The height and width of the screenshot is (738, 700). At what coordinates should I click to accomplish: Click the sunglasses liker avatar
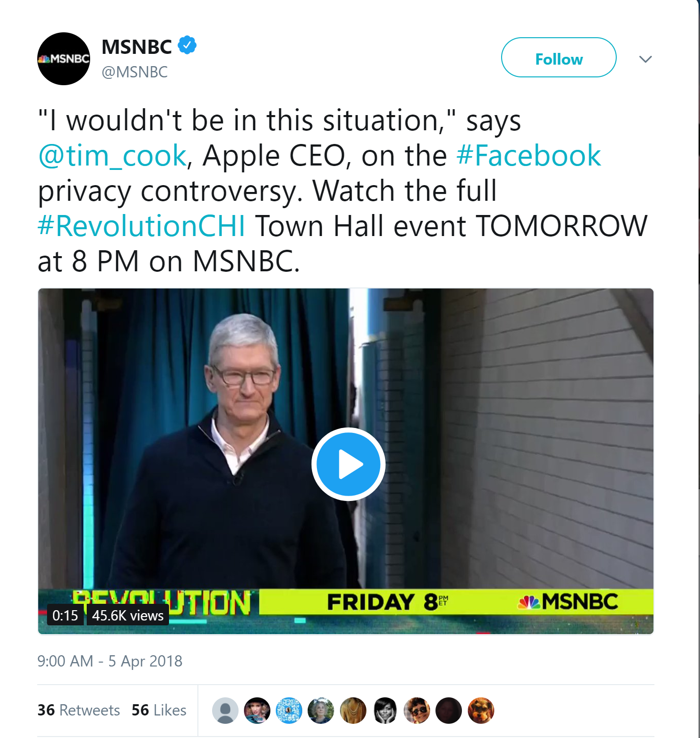tap(417, 711)
